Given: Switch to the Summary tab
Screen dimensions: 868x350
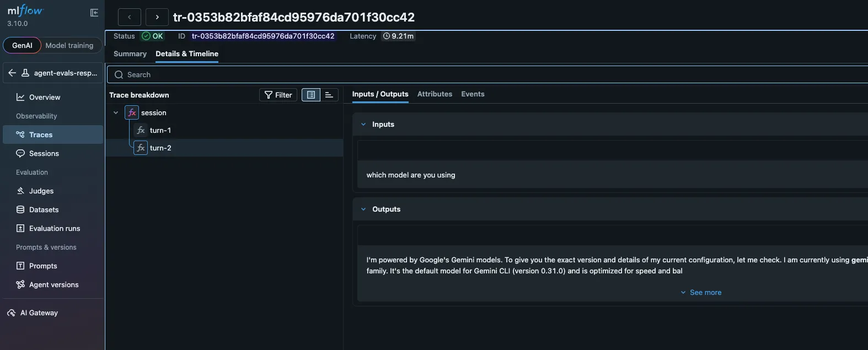Looking at the screenshot, I should coord(130,53).
